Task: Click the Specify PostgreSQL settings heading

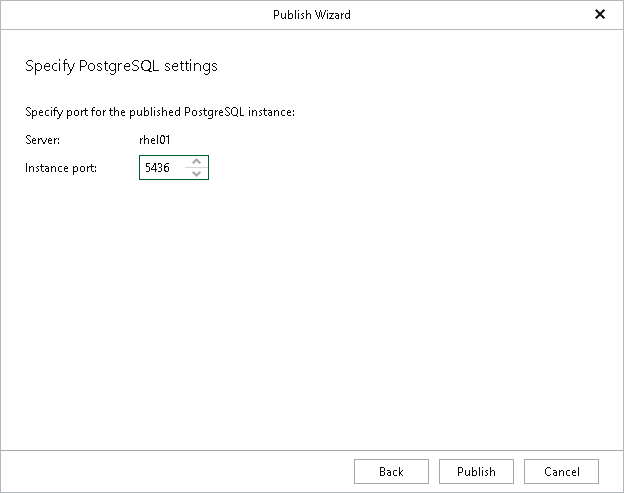Action: tap(121, 67)
